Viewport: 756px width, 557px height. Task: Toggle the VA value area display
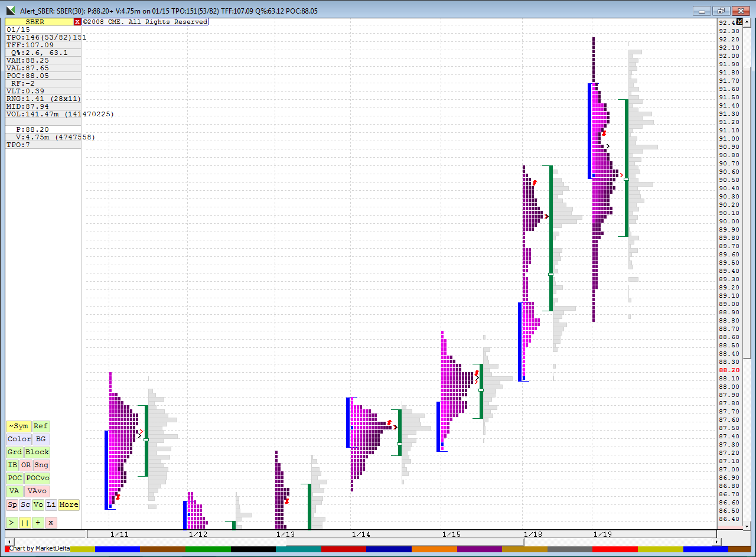[x=14, y=491]
